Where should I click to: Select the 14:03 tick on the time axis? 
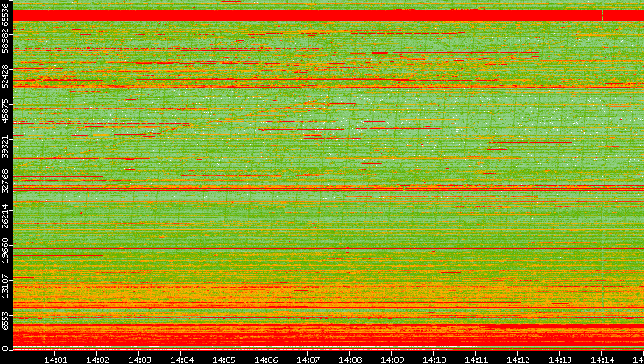coord(140,359)
